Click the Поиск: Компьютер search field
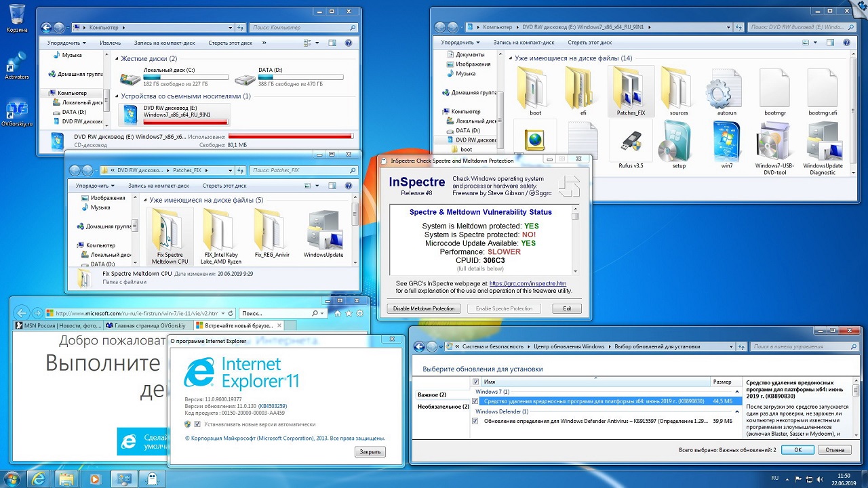Image resolution: width=868 pixels, height=488 pixels. click(298, 28)
